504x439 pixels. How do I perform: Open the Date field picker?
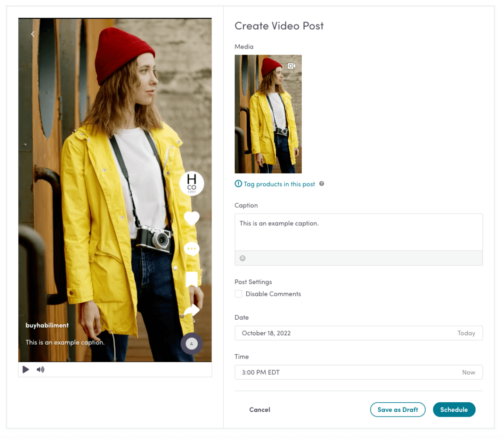tap(358, 333)
